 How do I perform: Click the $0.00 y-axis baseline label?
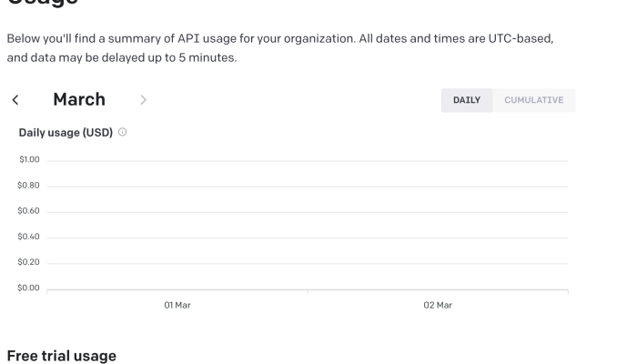[x=28, y=288]
